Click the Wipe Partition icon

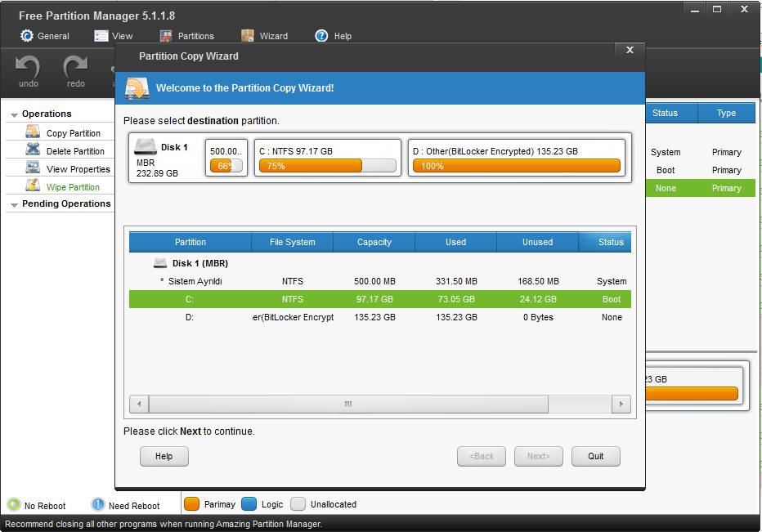pos(33,186)
